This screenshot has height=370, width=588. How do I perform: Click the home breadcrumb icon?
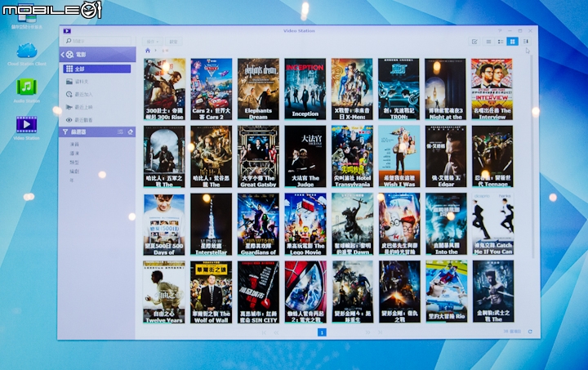148,51
